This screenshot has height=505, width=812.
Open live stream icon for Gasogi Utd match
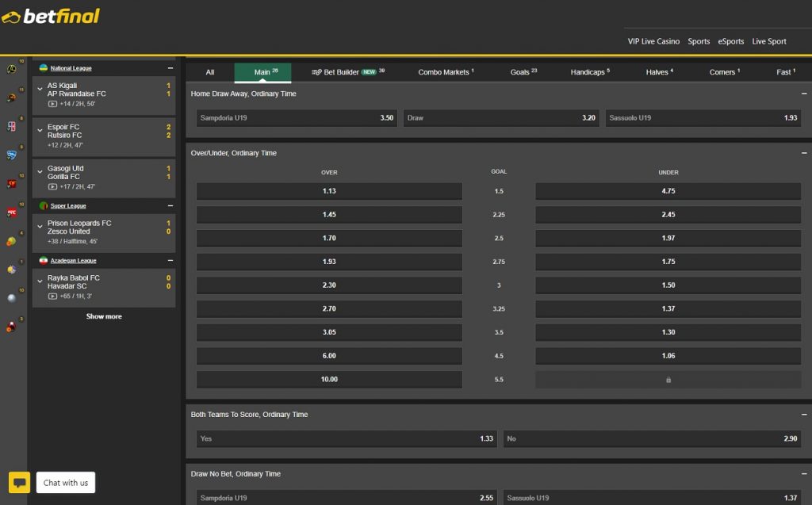[x=52, y=186]
